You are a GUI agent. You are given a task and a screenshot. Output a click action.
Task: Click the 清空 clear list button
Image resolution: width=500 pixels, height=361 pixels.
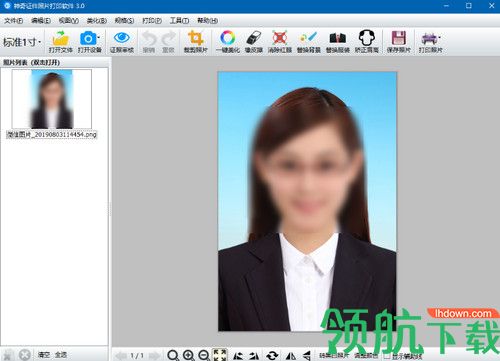pos(44,355)
